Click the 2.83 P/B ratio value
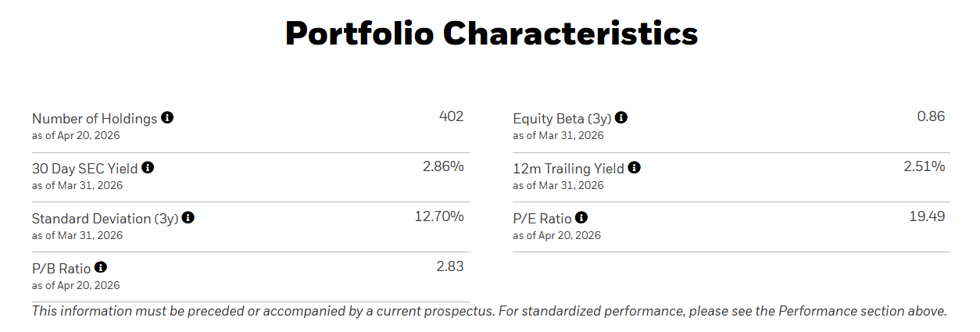The image size is (980, 332). point(449,266)
